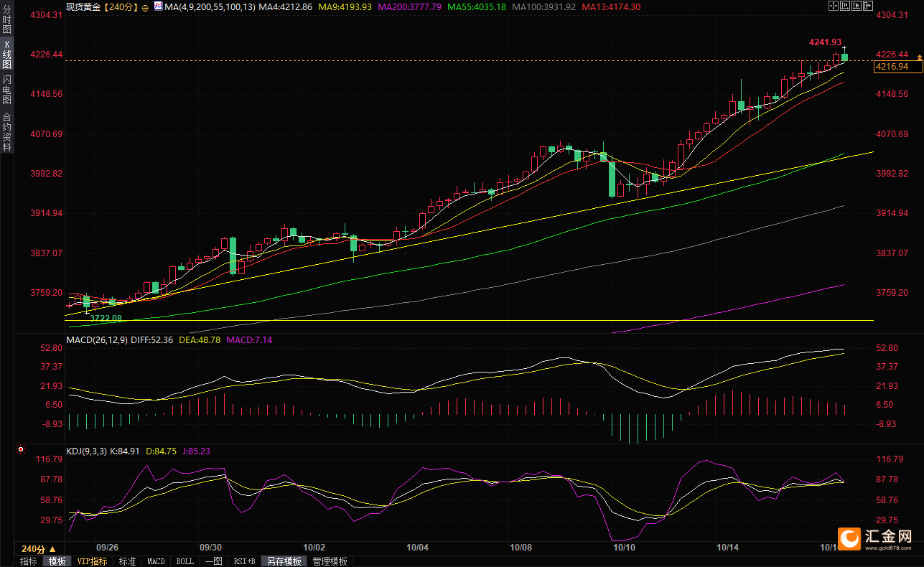Open the 240分 period selector
This screenshot has height=567, width=924.
coord(39,548)
